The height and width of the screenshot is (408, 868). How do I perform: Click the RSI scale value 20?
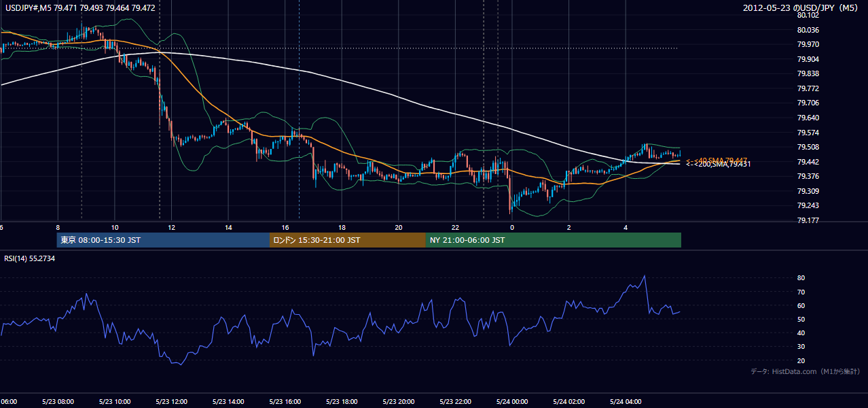click(801, 360)
